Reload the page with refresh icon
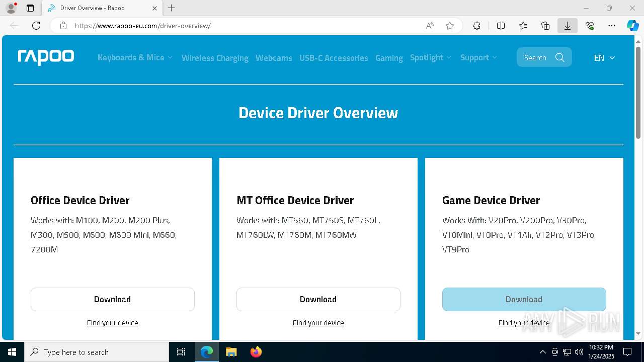The image size is (644, 362). [36, 26]
